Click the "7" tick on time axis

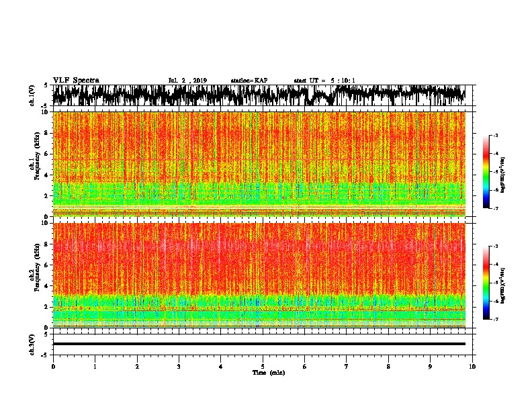click(x=347, y=367)
